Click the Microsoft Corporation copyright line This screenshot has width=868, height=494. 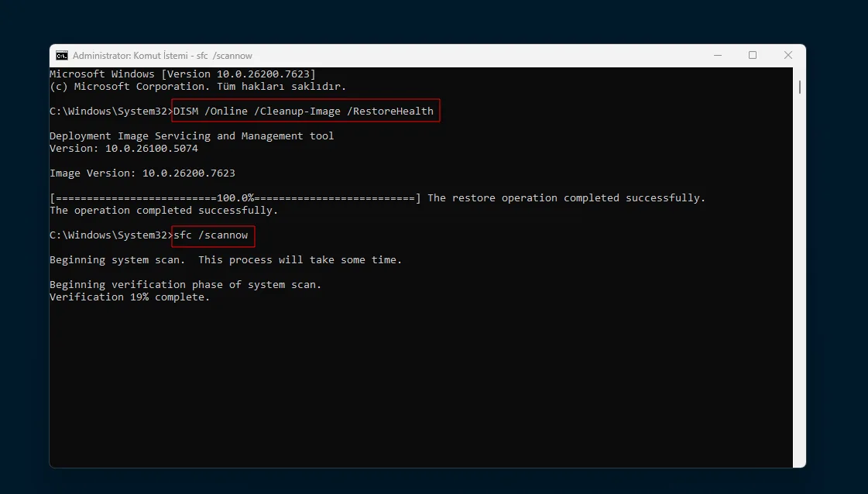tap(197, 87)
